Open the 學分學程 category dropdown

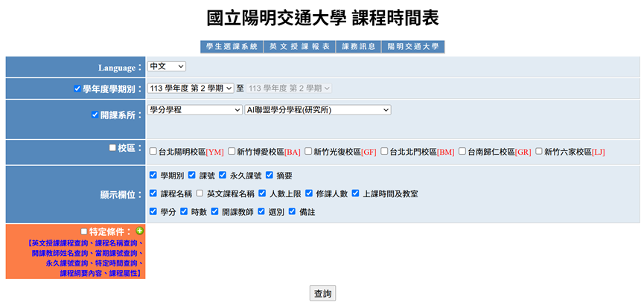point(194,110)
